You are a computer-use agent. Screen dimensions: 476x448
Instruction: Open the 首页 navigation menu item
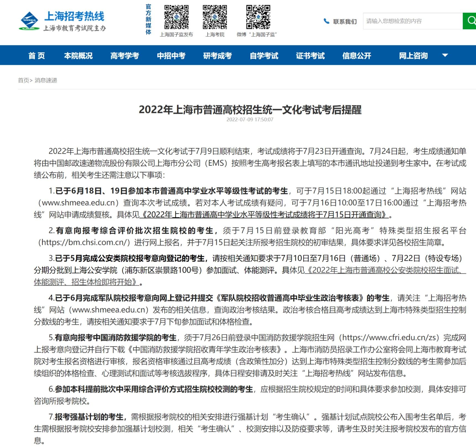click(36, 56)
